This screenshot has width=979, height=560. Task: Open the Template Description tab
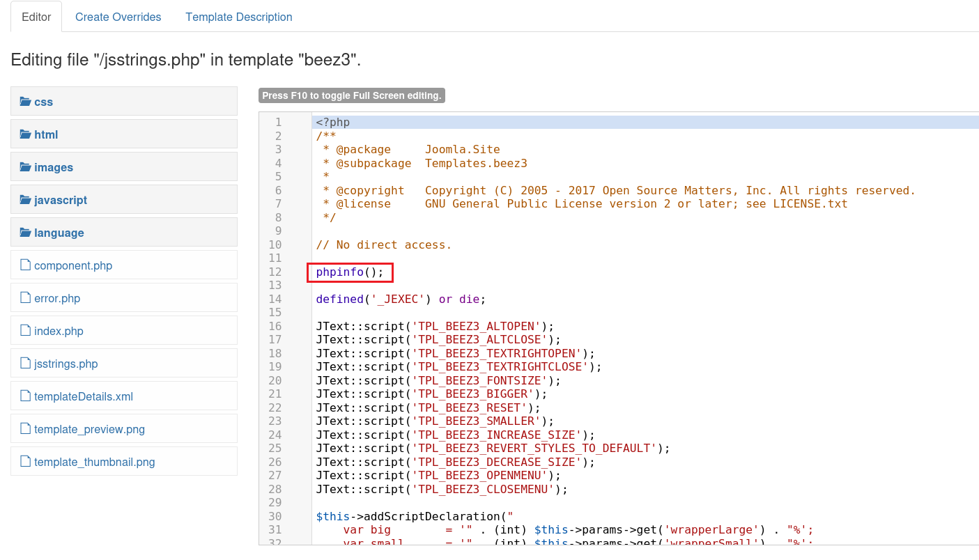pyautogui.click(x=239, y=17)
